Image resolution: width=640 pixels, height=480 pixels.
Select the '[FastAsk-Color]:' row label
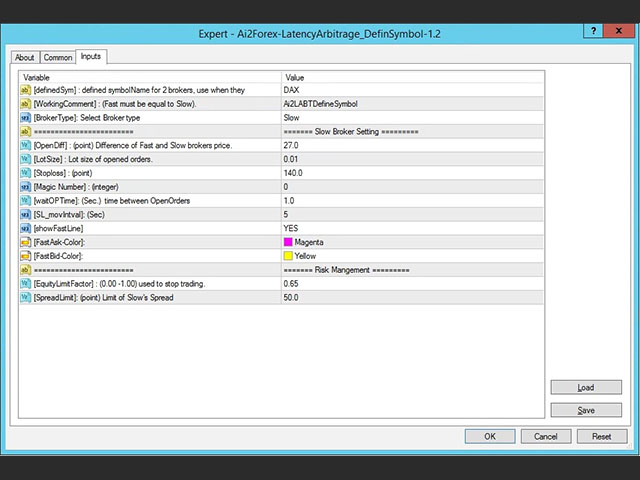pos(59,242)
